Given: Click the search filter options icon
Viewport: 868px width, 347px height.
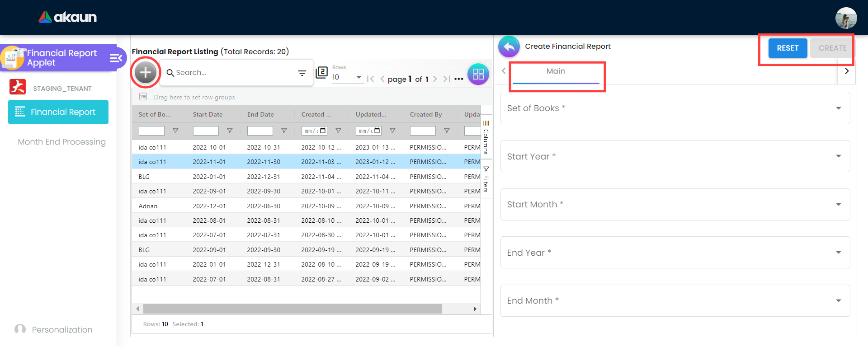Looking at the screenshot, I should (x=302, y=73).
